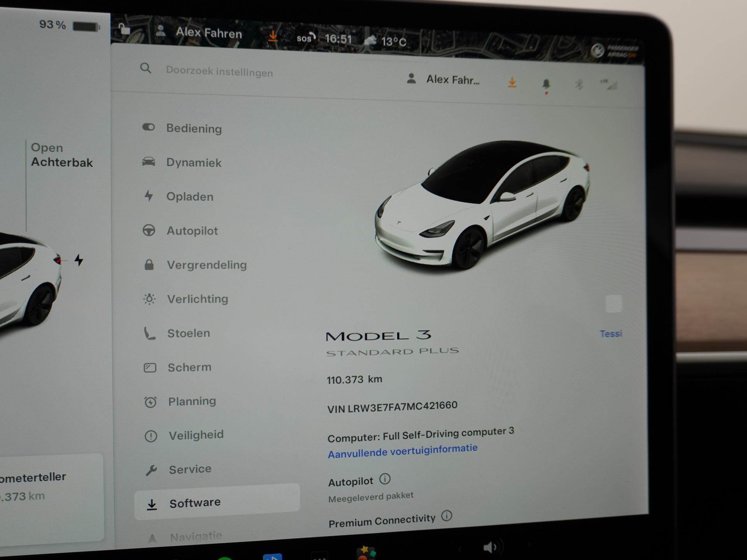Tap the wrench icon beside Service

coord(151,470)
